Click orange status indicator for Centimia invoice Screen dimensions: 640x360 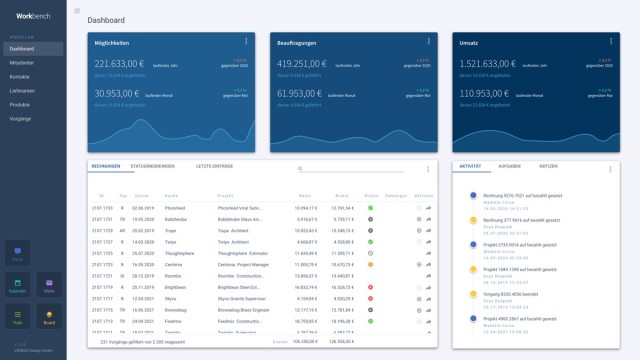[371, 264]
